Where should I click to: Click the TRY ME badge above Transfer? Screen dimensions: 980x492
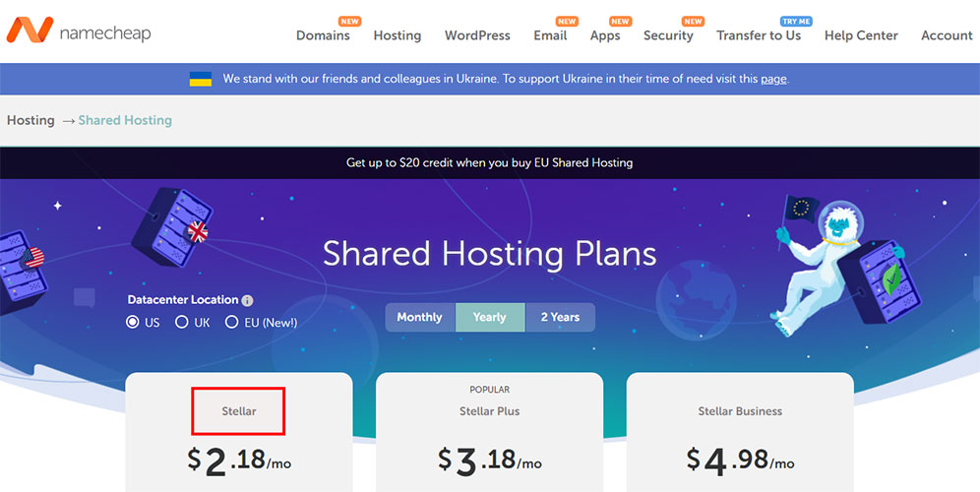(796, 22)
